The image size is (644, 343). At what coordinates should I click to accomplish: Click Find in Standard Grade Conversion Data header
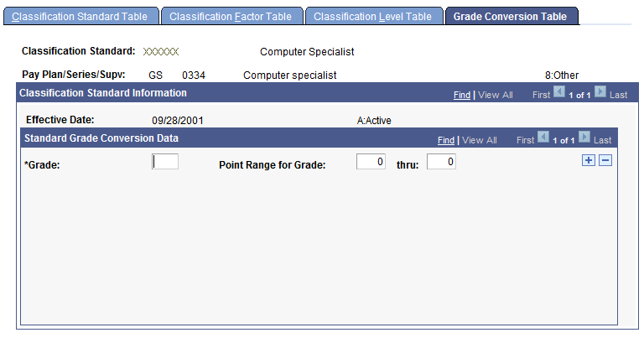(446, 140)
